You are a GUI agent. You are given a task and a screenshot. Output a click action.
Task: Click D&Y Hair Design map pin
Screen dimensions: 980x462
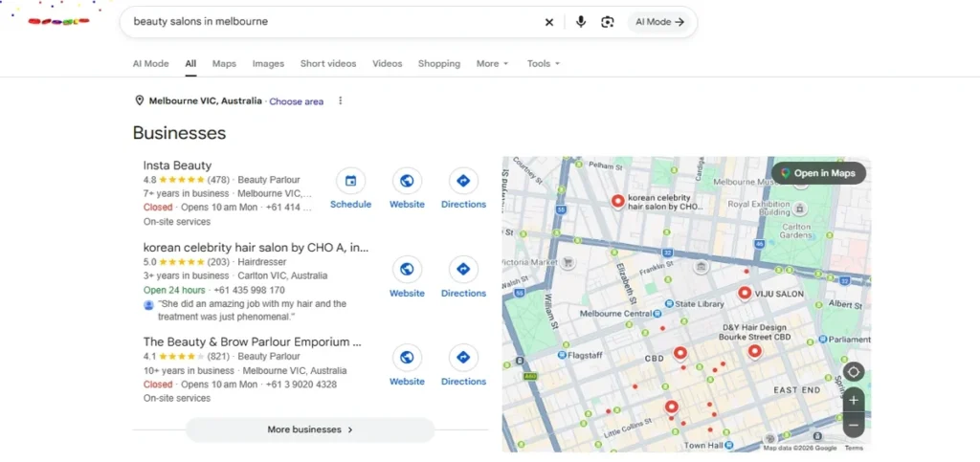[x=755, y=351]
